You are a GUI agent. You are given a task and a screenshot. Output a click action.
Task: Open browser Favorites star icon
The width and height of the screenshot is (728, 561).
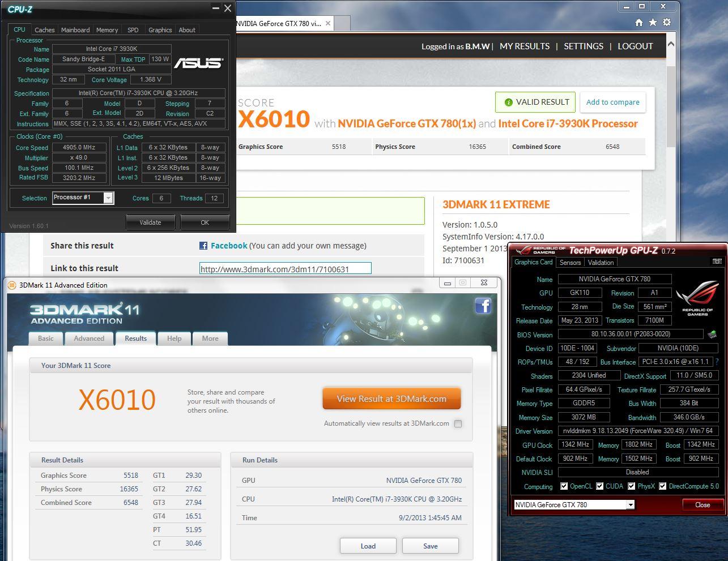point(653,23)
